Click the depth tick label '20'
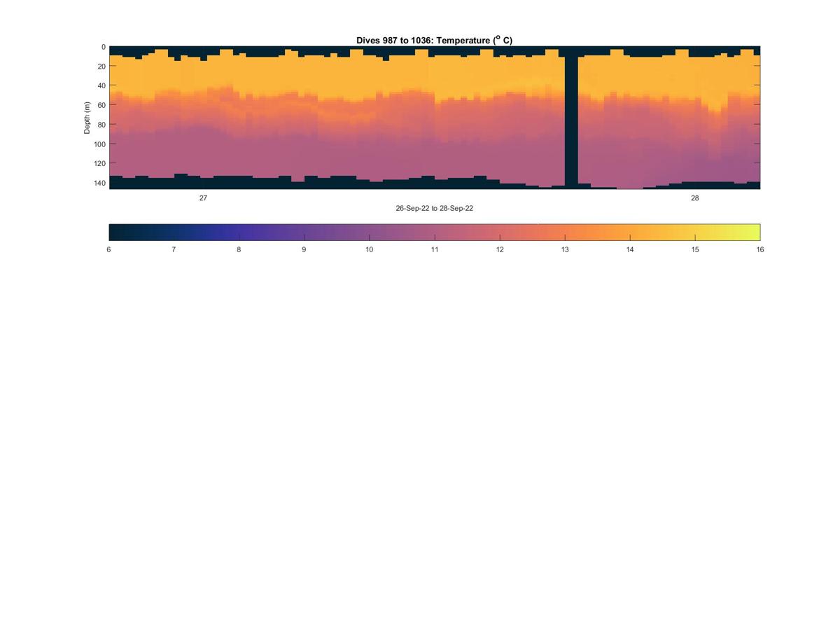 [x=101, y=67]
